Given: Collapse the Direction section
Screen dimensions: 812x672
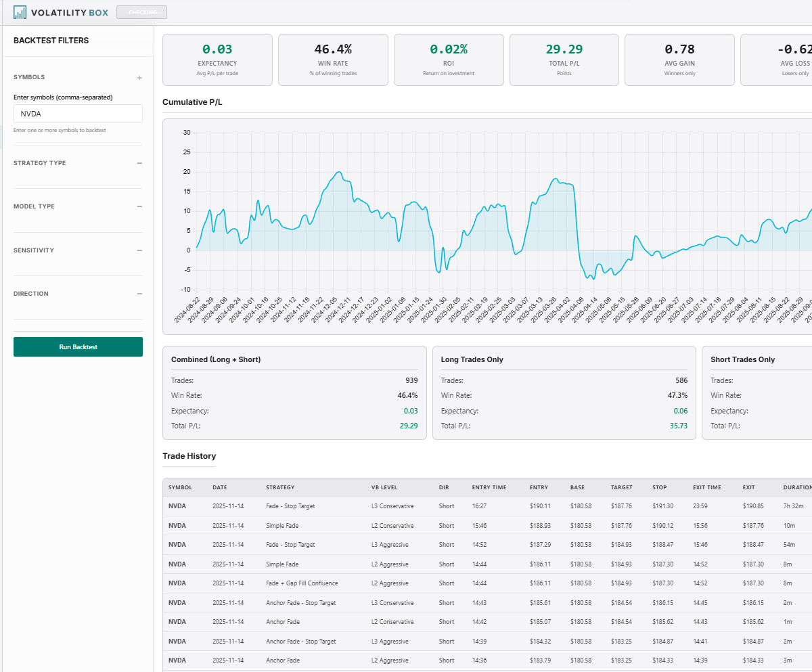Looking at the screenshot, I should coord(139,294).
